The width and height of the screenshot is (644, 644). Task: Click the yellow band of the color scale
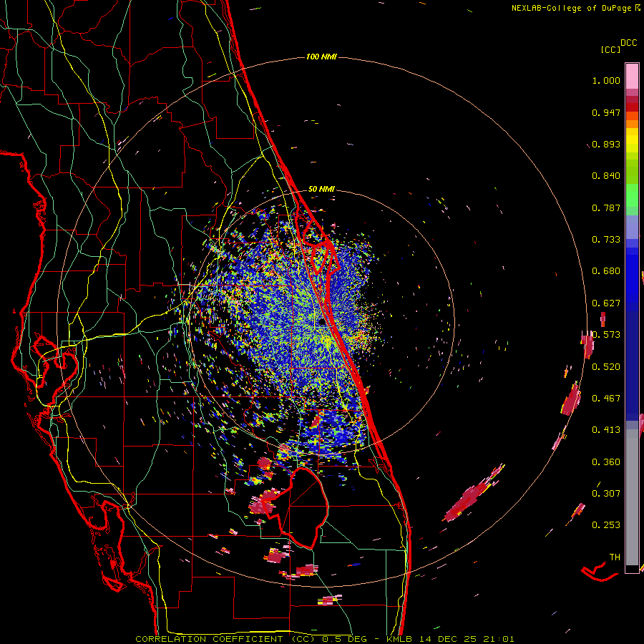click(632, 142)
